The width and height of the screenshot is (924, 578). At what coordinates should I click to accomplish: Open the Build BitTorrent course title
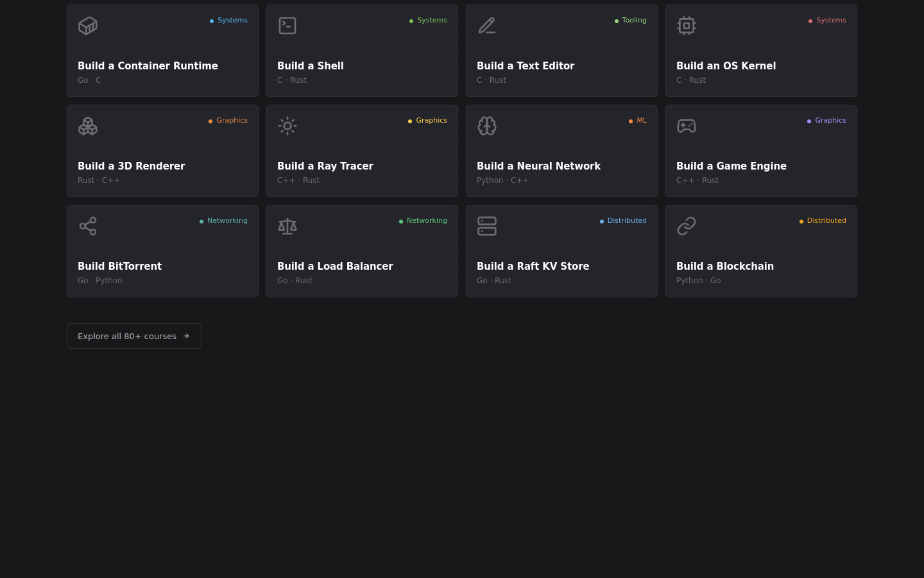click(x=119, y=266)
